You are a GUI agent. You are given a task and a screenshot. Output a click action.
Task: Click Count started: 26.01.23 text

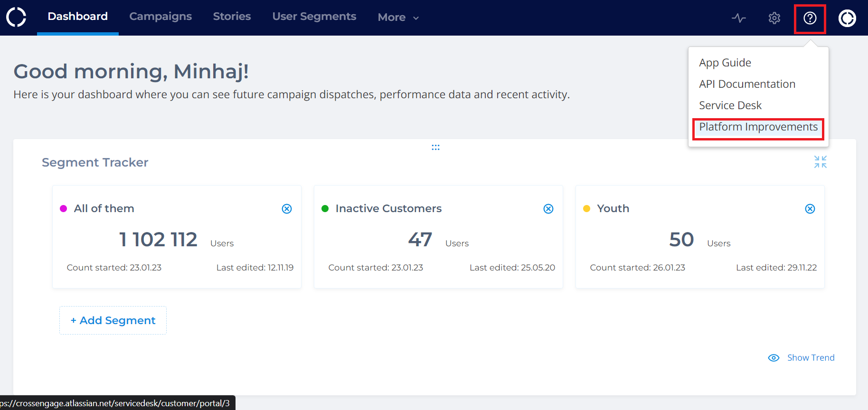point(638,268)
